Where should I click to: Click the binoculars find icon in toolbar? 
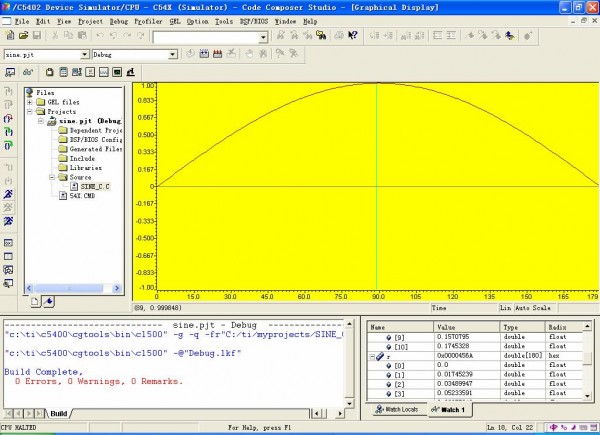[x=323, y=36]
